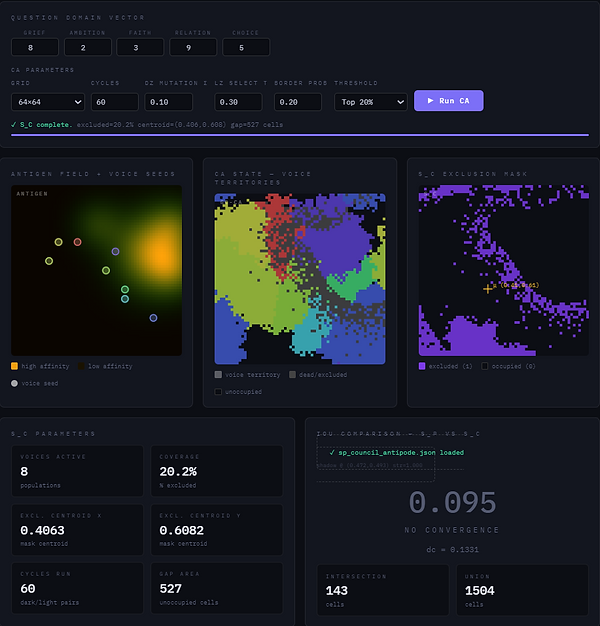Click the orange centroid crosshair on exclusion mask
The height and width of the screenshot is (626, 600).
coord(487,288)
